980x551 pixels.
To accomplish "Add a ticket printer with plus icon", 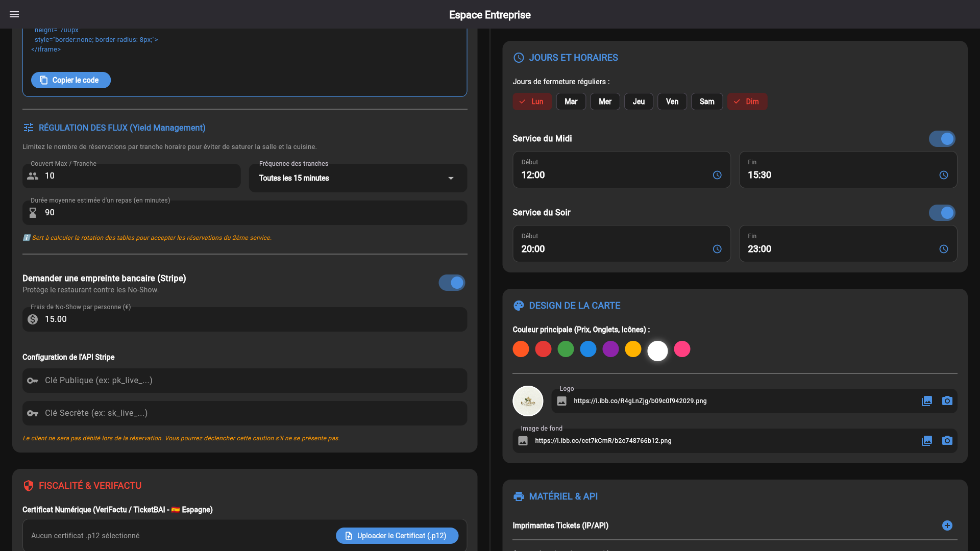I will [947, 525].
